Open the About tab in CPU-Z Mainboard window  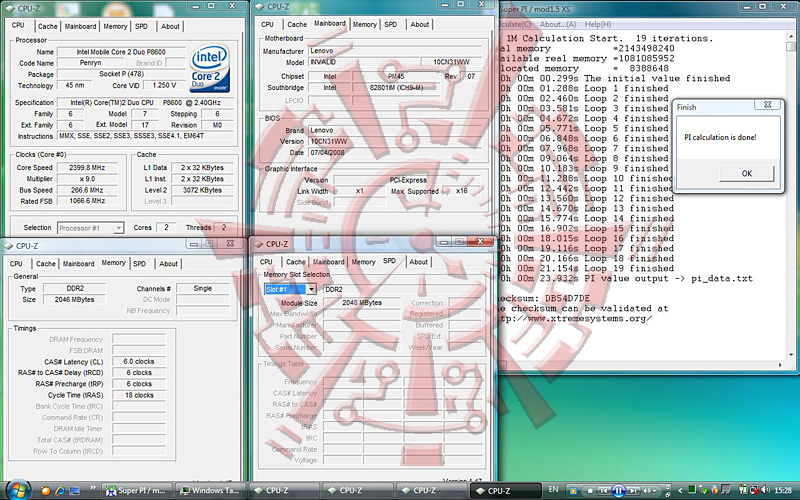pos(419,24)
